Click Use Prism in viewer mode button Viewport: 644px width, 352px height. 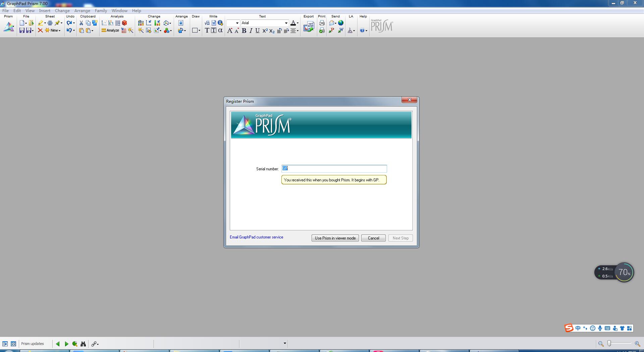[x=335, y=238]
